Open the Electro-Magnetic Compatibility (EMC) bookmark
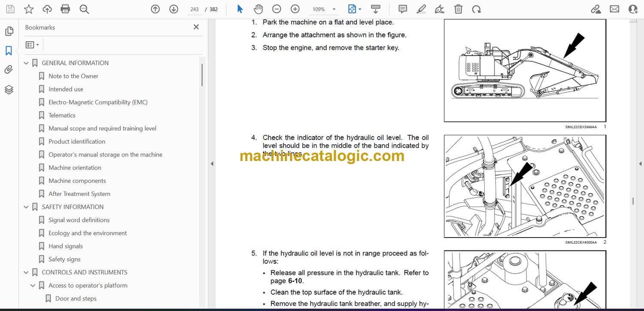The width and height of the screenshot is (644, 311). click(98, 102)
